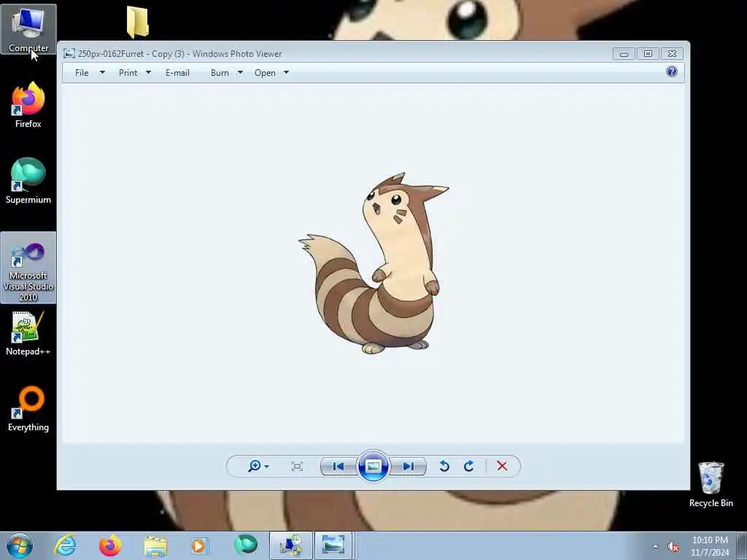The height and width of the screenshot is (560, 747).
Task: Open the Burn menu
Action: [x=220, y=73]
